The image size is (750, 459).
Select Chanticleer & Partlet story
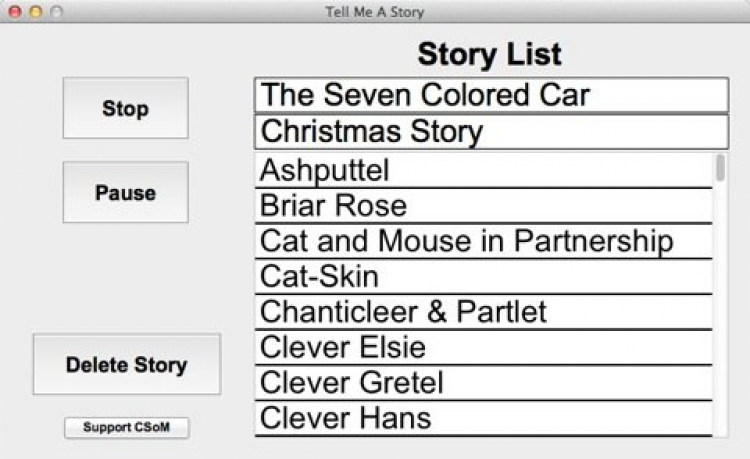(484, 311)
